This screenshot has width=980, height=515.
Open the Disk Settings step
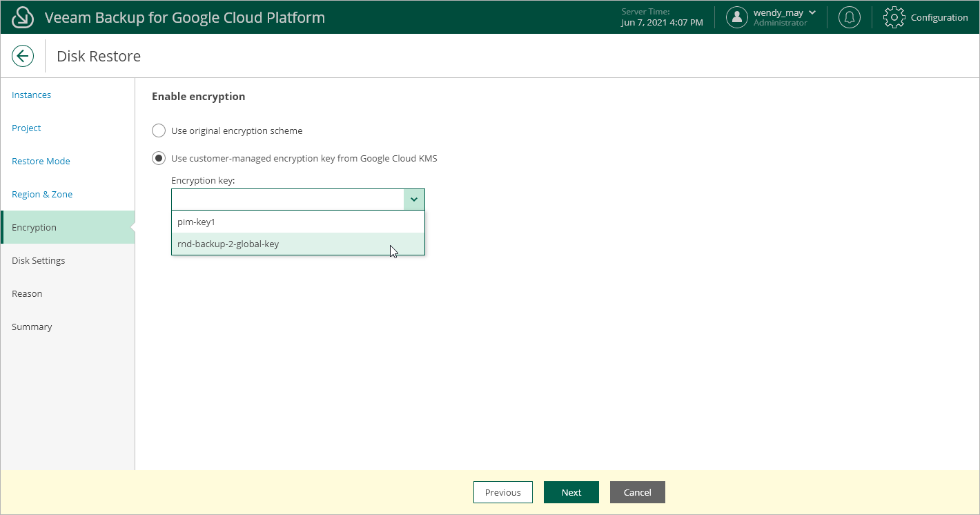[39, 260]
